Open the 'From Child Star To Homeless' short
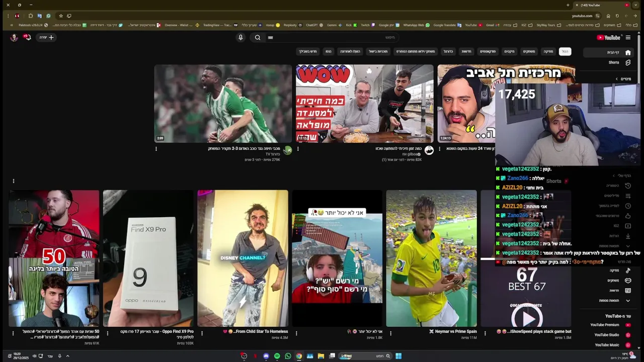 coord(243,258)
